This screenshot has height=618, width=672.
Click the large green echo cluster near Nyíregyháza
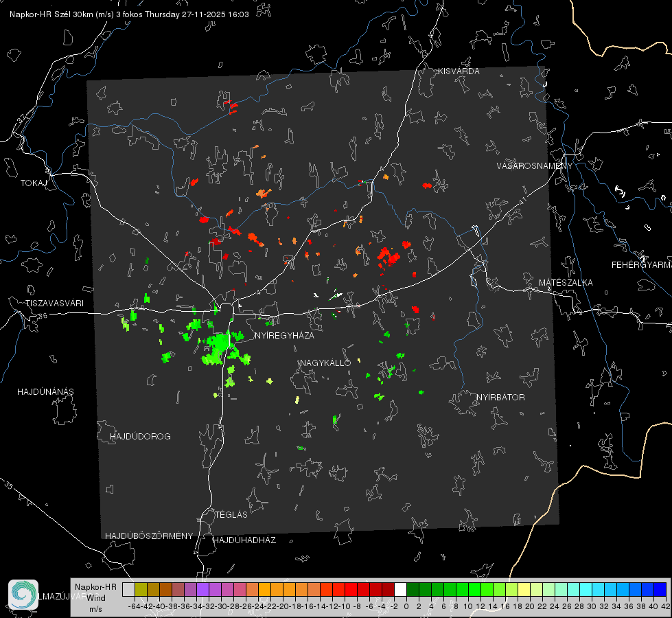[x=218, y=347]
